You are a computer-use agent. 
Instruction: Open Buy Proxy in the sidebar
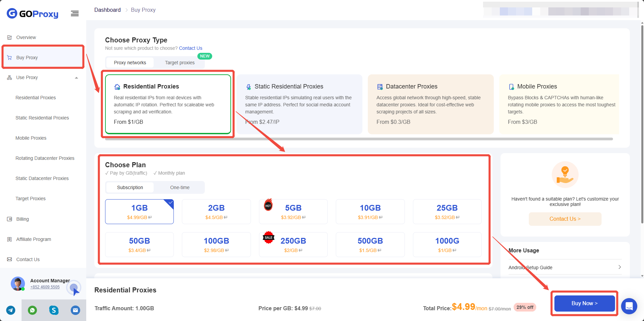[43, 58]
